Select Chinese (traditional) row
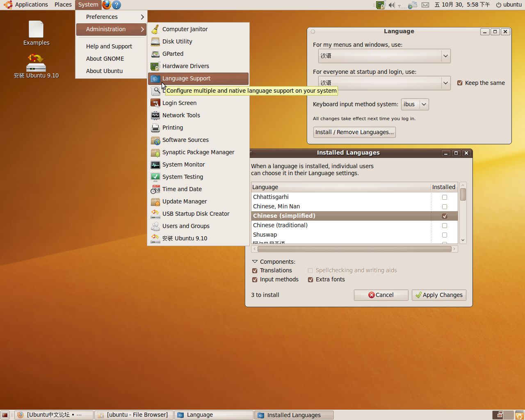 coord(354,225)
